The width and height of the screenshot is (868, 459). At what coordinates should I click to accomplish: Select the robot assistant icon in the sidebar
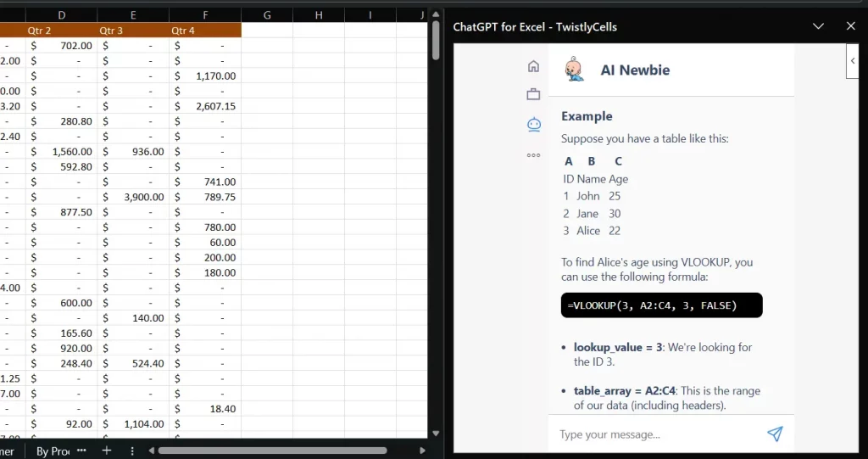(x=533, y=125)
